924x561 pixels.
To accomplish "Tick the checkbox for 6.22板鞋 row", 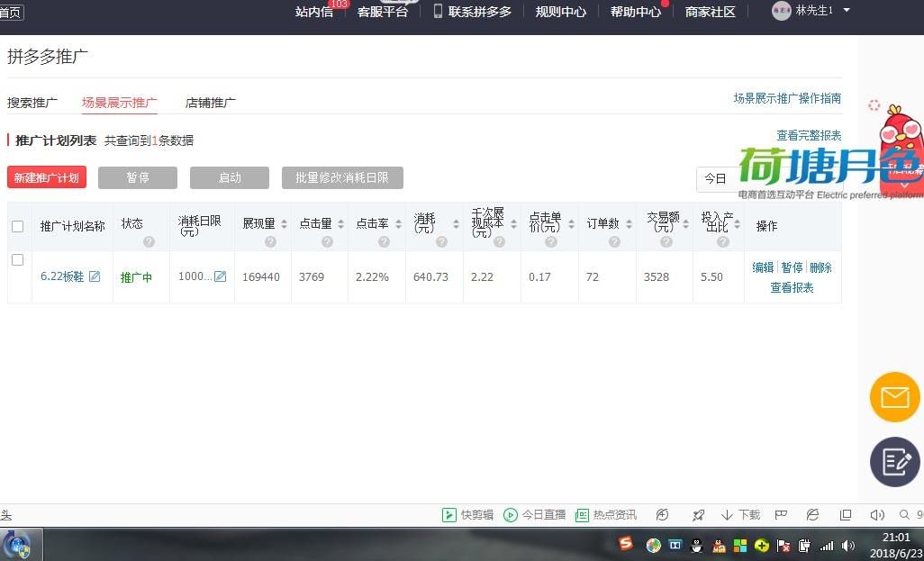I will [x=18, y=260].
